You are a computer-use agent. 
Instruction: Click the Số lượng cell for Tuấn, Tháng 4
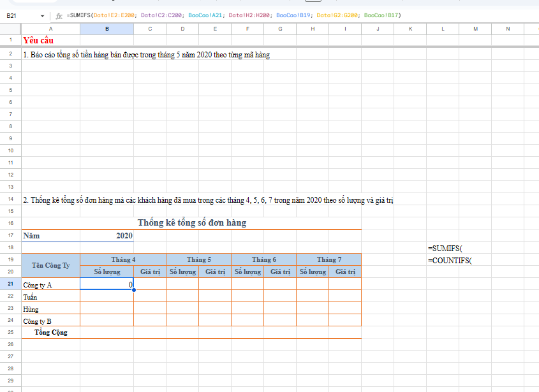tap(107, 296)
